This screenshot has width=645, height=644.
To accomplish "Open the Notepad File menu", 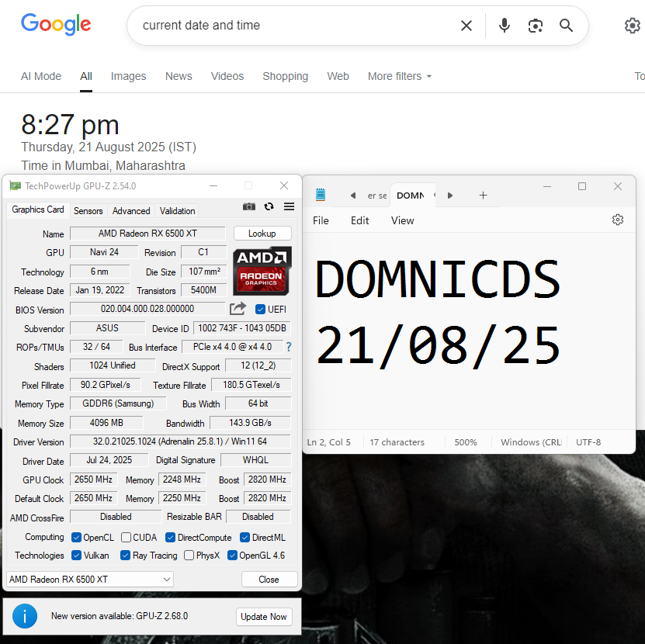I will click(x=321, y=221).
